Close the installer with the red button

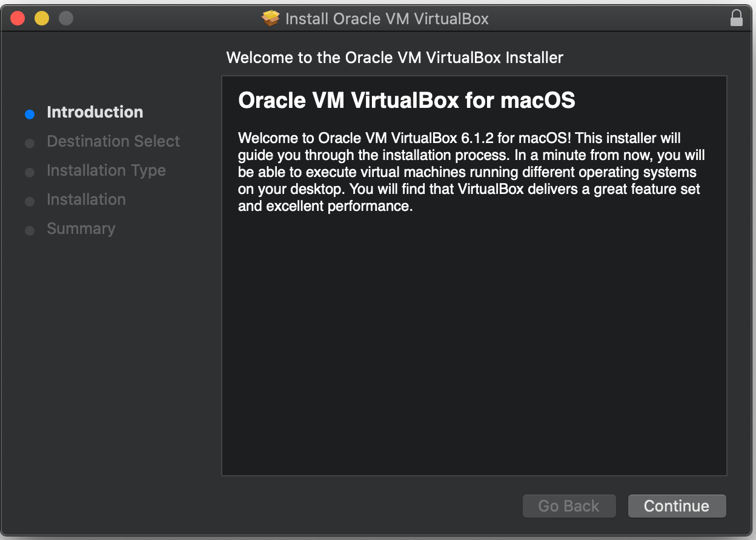click(18, 18)
